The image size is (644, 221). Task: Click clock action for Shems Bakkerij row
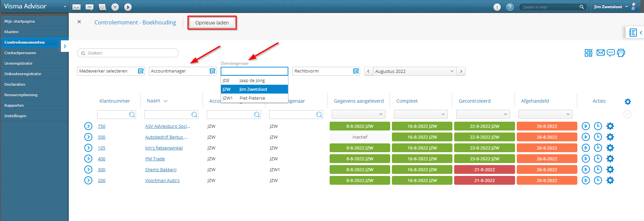coord(598,169)
